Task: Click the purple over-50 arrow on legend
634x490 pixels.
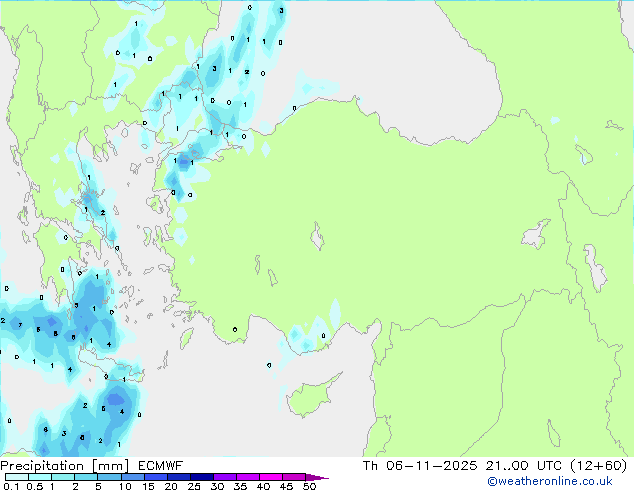Action: pyautogui.click(x=317, y=477)
